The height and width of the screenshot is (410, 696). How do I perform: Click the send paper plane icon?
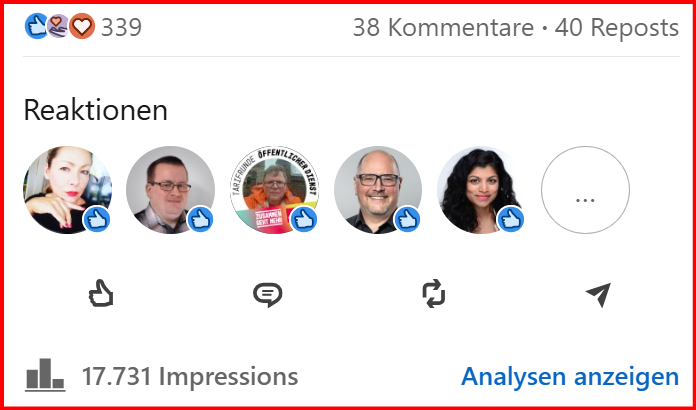598,294
